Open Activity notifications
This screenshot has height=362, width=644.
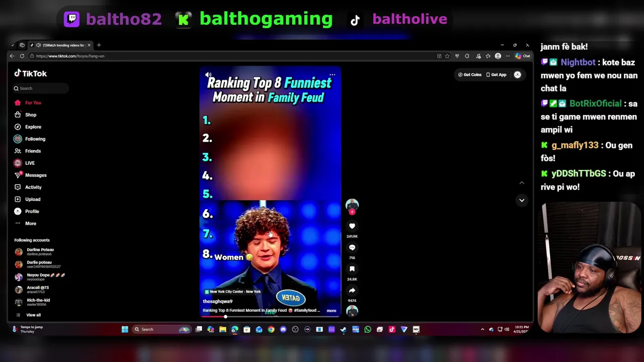pos(28,187)
